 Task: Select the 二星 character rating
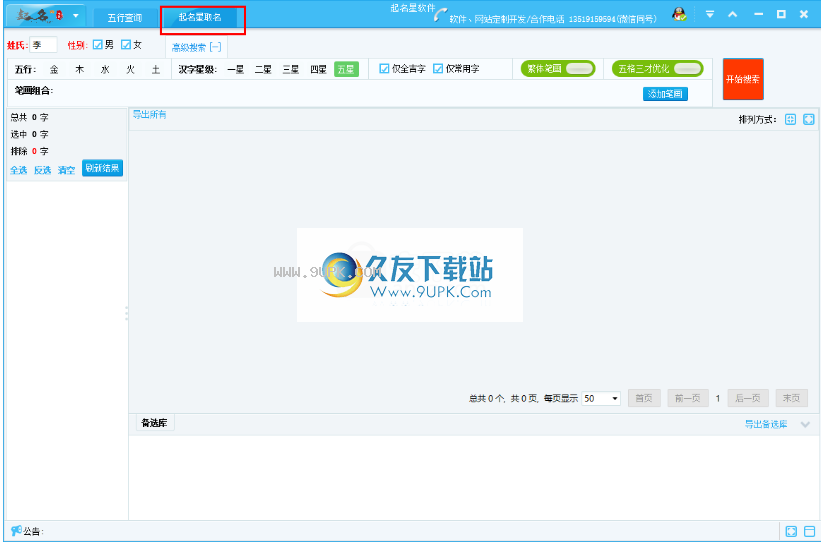[263, 69]
